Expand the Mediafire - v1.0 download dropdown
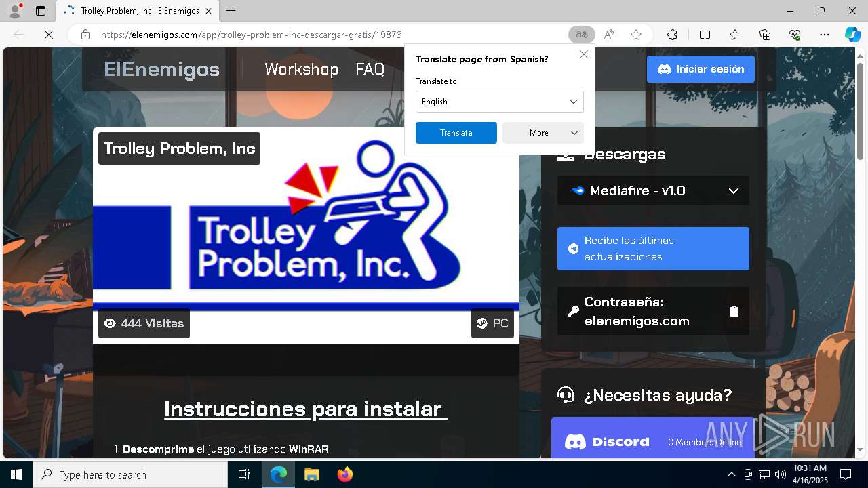Viewport: 868px width, 488px height. [x=653, y=190]
